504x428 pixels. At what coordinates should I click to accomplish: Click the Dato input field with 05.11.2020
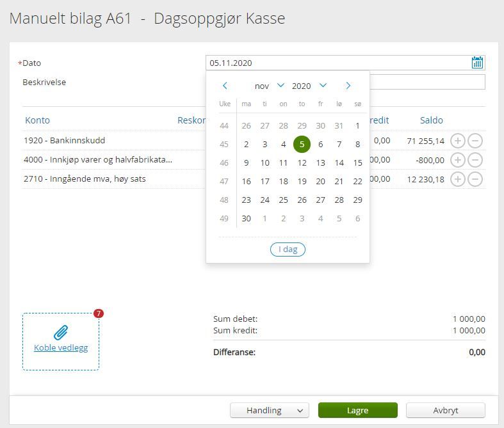345,63
